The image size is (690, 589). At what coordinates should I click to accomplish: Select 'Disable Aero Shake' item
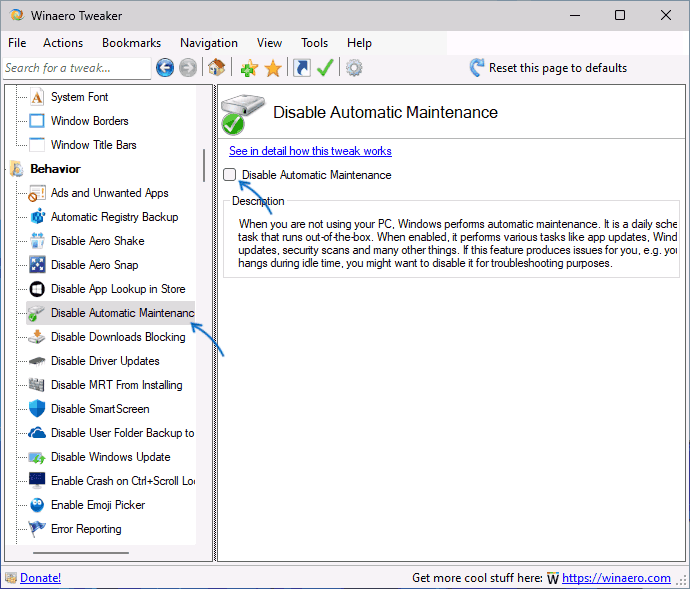[98, 241]
